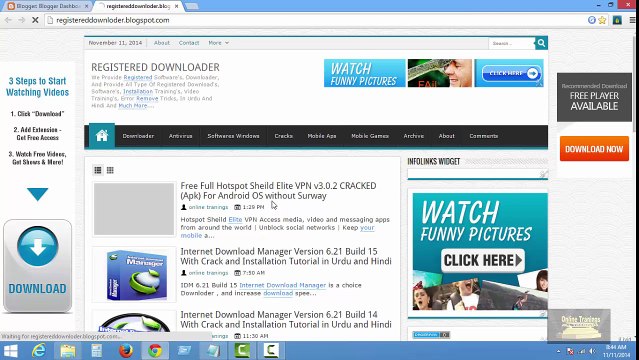
Task: Close the registereddownloder tab
Action: click(x=176, y=7)
